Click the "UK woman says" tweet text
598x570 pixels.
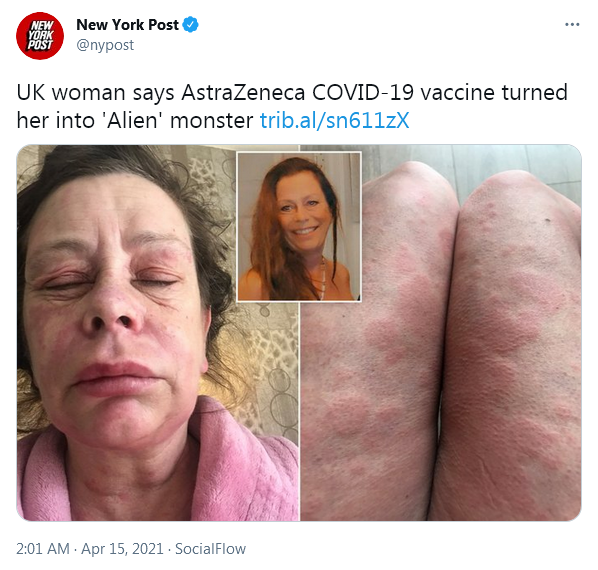[x=95, y=93]
